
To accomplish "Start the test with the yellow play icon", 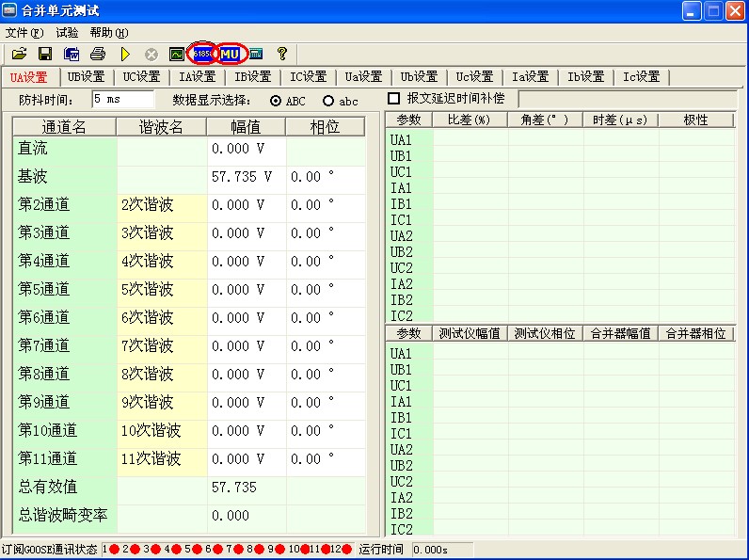I will point(125,55).
